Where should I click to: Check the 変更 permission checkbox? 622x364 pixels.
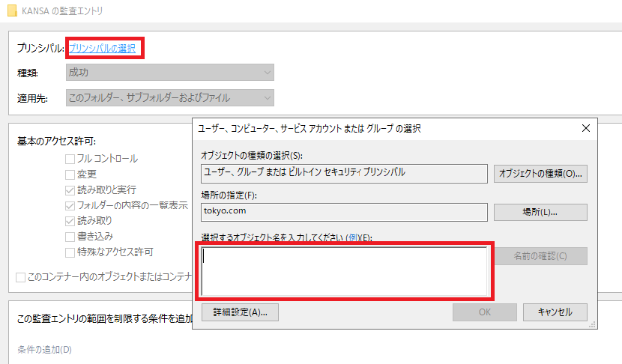(x=70, y=175)
